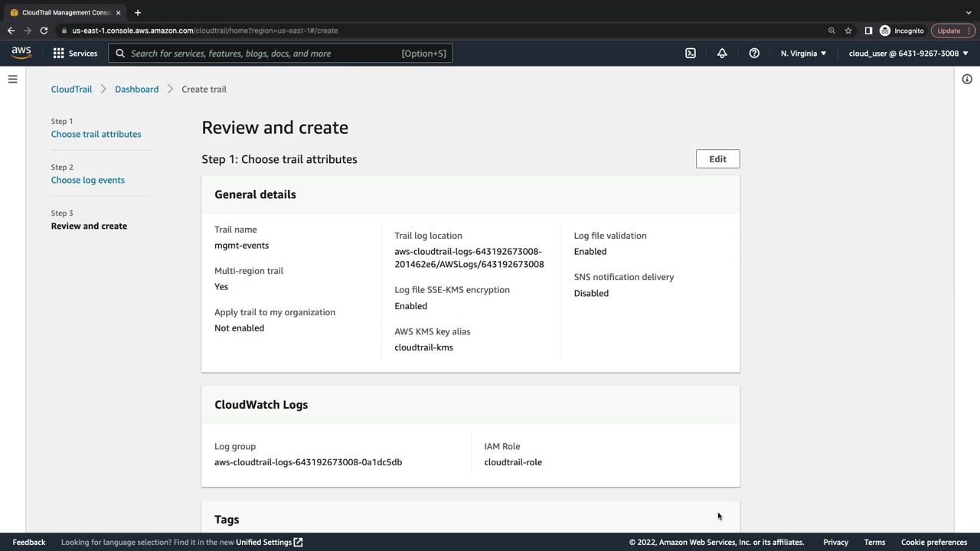Open a new browser tab
The width and height of the screenshot is (980, 551).
[x=138, y=12]
